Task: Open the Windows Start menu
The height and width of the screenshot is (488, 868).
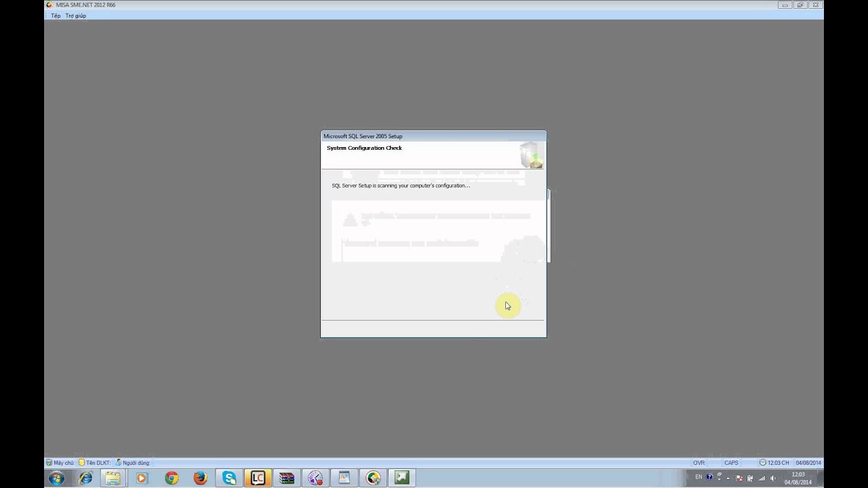Action: (56, 478)
